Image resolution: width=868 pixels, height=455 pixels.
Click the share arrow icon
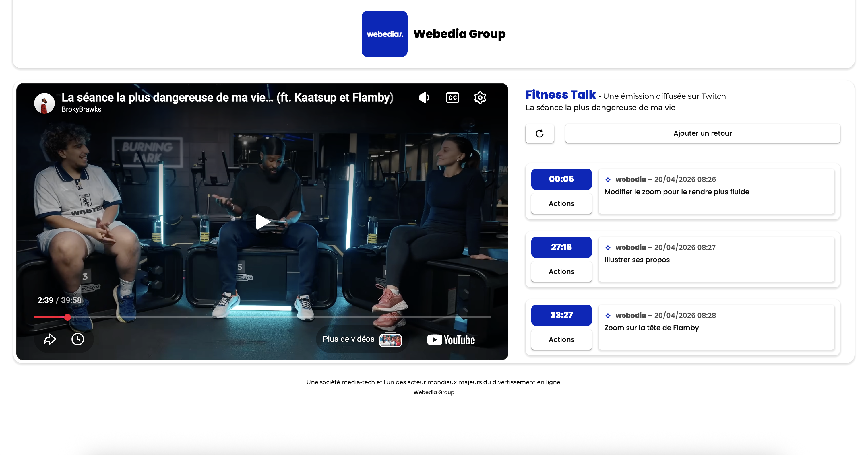pyautogui.click(x=50, y=339)
